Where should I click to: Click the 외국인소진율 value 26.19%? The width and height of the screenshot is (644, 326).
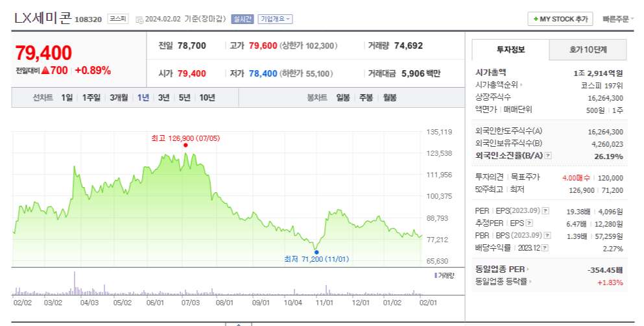(608, 157)
